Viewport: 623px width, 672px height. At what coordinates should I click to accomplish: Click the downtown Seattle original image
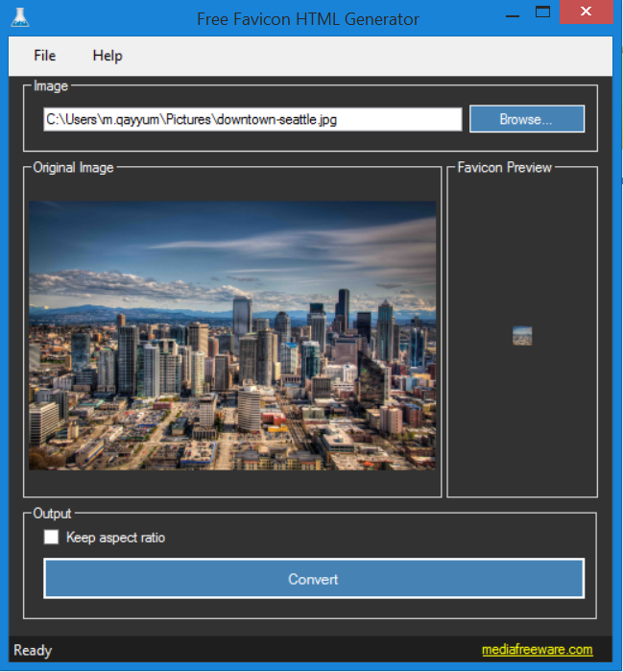[x=232, y=336]
